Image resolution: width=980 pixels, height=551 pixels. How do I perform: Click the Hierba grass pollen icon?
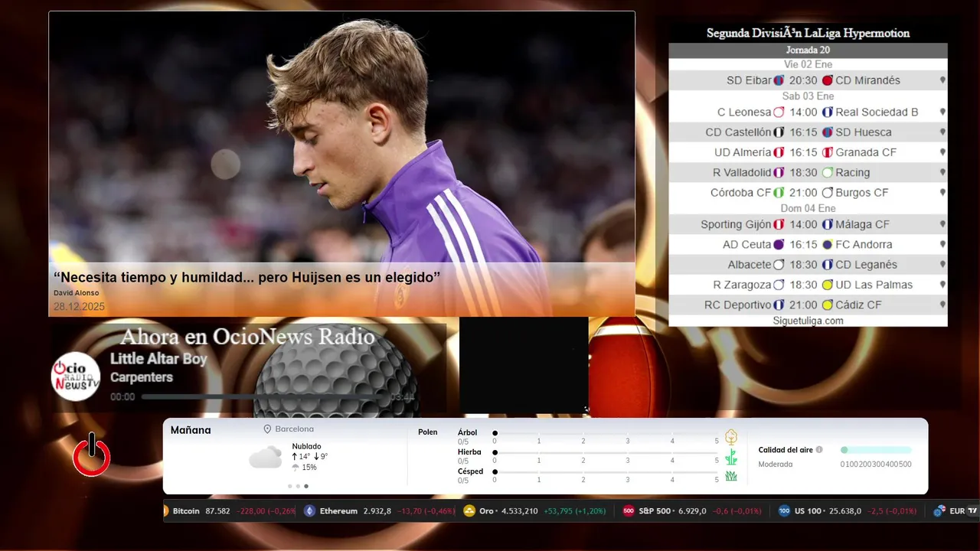(731, 457)
